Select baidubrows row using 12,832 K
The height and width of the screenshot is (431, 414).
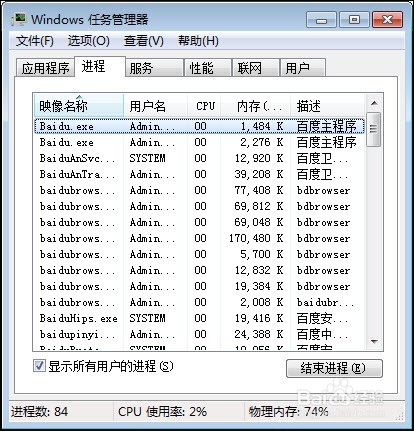[x=199, y=270]
